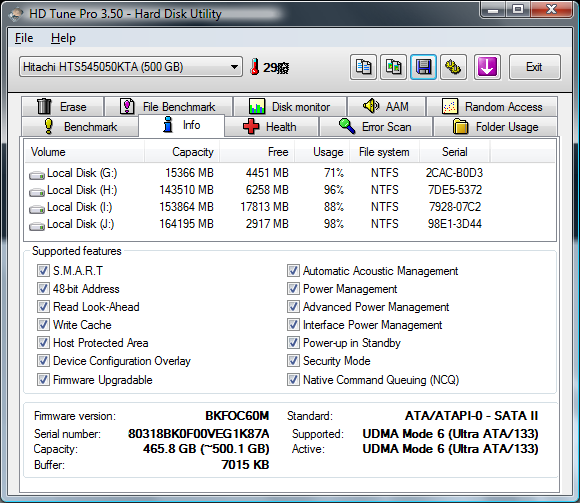
Task: Toggle the Device Configuration Overlay checkbox
Action: point(43,361)
